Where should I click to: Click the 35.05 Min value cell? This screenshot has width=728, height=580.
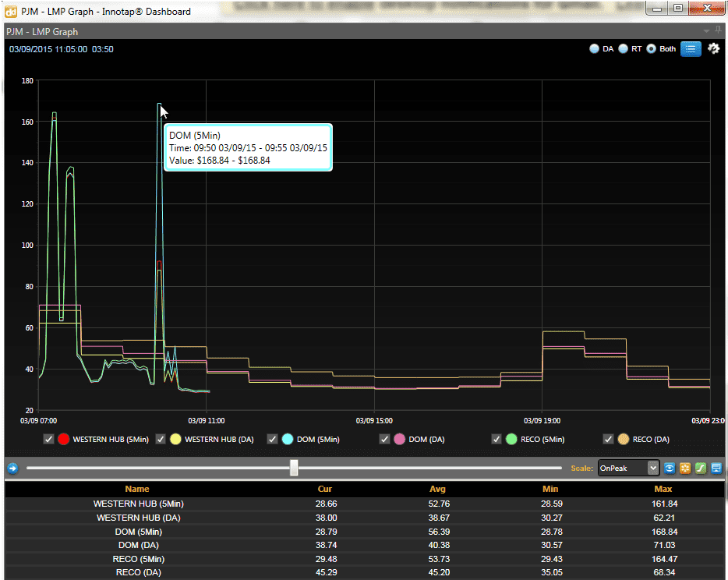pos(552,572)
